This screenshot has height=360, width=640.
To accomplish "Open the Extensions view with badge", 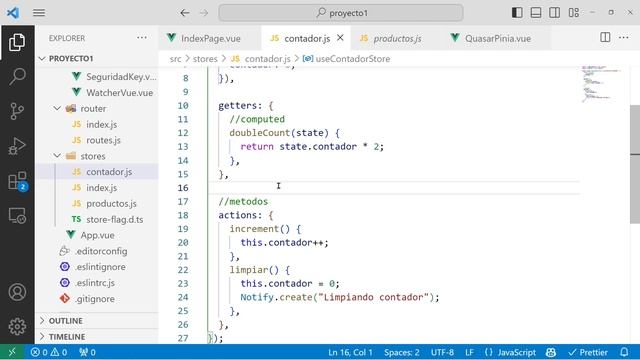I will (18, 180).
